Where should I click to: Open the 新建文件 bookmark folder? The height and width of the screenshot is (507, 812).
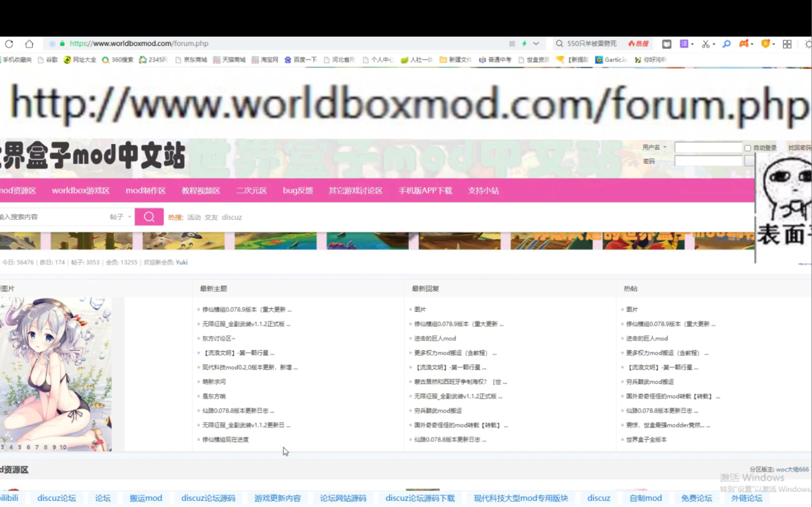[x=456, y=60]
